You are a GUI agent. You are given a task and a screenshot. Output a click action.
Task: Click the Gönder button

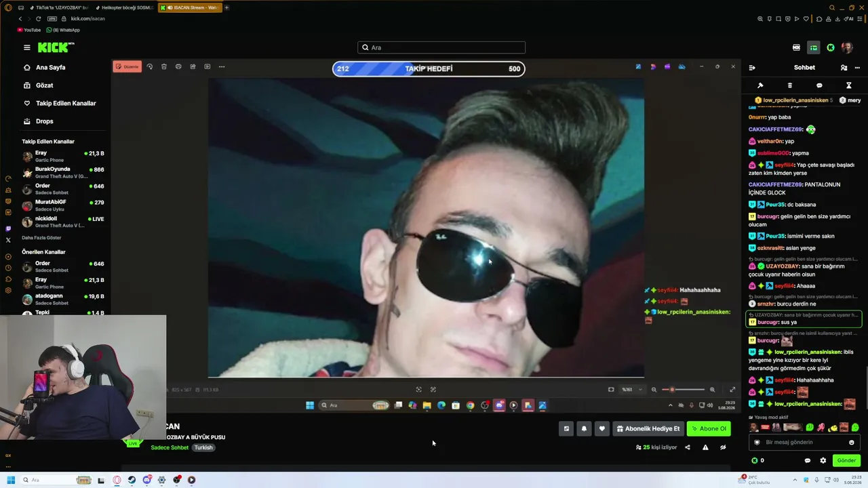[846, 460]
